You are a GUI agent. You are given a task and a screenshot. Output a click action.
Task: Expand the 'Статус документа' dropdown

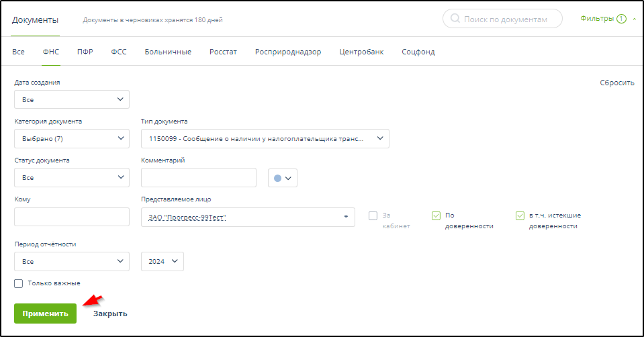[71, 178]
